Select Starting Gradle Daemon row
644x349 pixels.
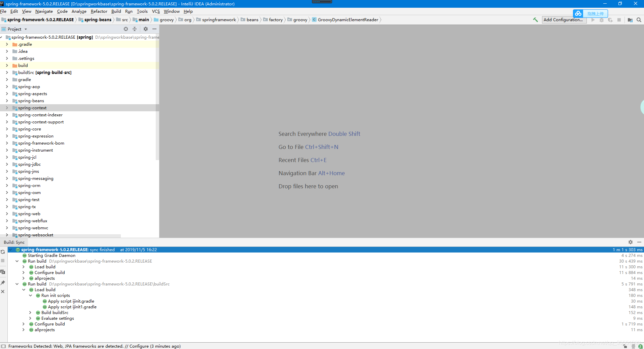click(x=51, y=256)
